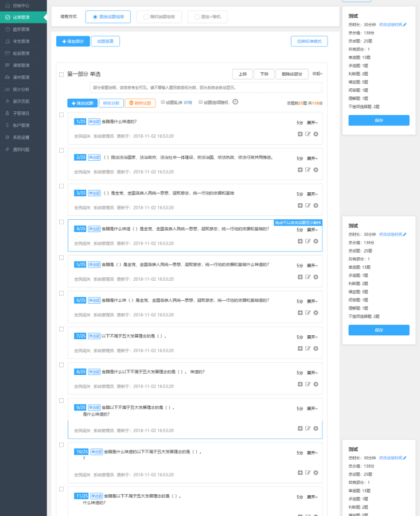Image resolution: width=420 pixels, height=516 pixels.
Task: Click the plus icon on question 6/25
Action: pos(300,312)
